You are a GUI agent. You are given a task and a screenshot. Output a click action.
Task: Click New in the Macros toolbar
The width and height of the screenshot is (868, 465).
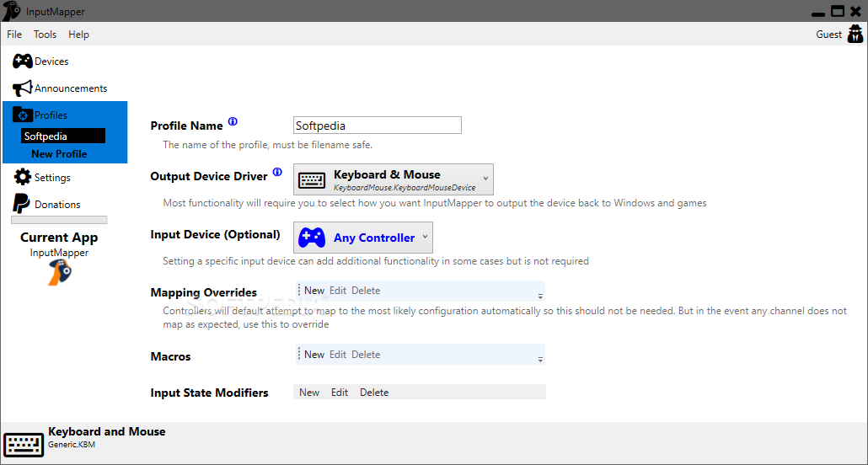[x=313, y=355]
